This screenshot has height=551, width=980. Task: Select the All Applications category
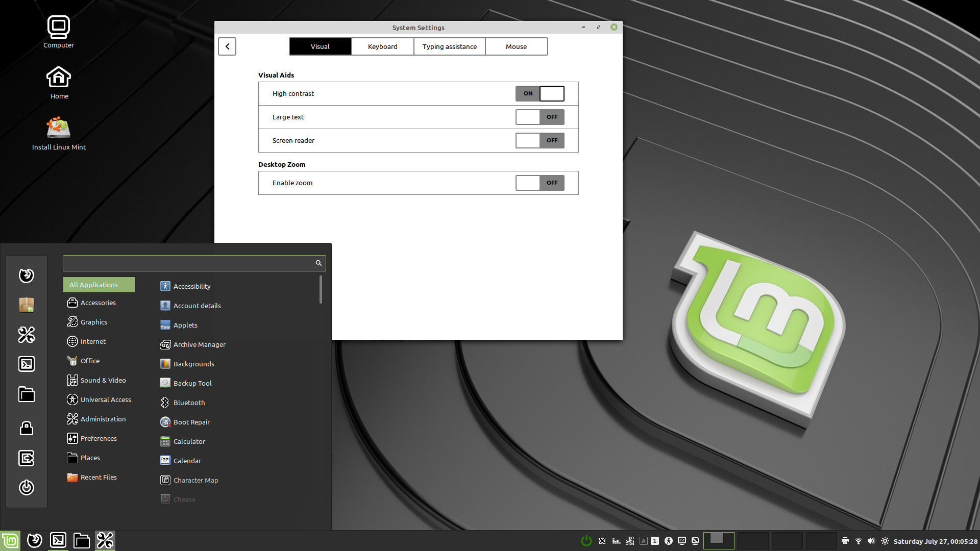click(99, 285)
